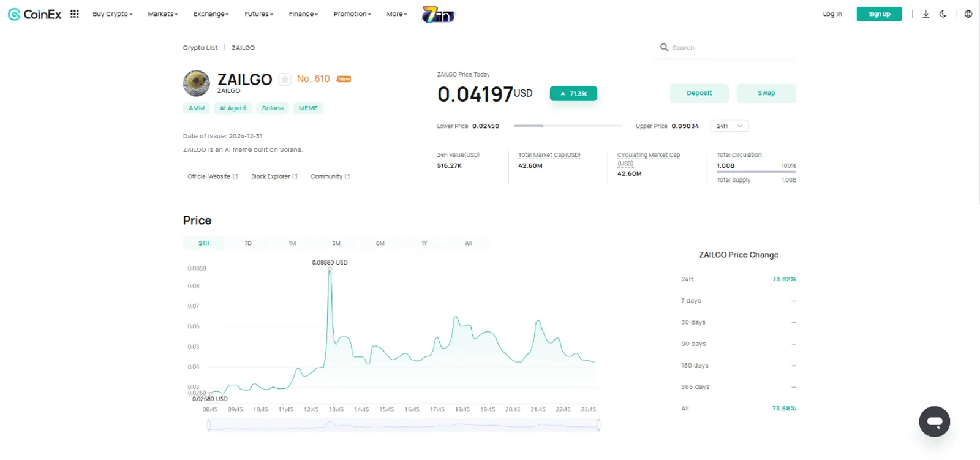Click the MEME tag
The width and height of the screenshot is (980, 460).
tap(308, 108)
